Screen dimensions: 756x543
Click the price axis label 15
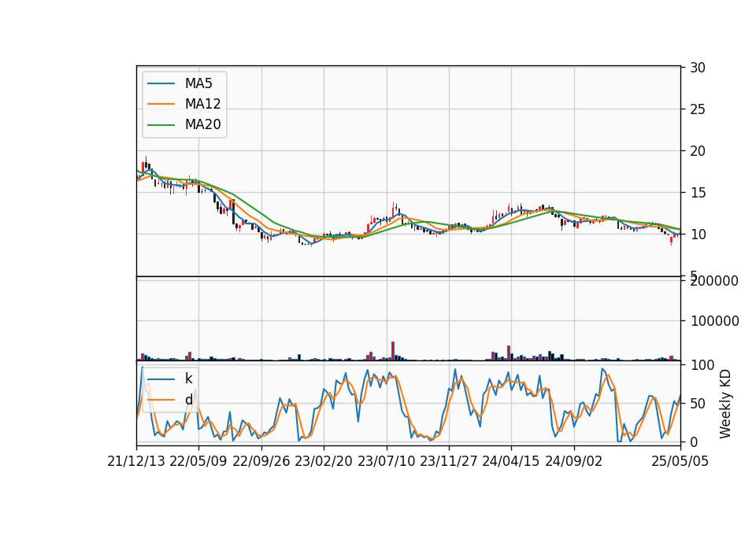[698, 193]
